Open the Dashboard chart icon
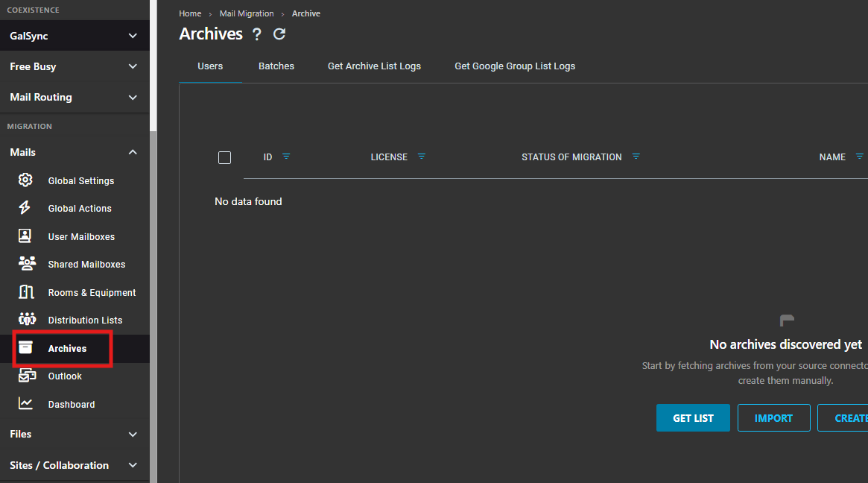The height and width of the screenshot is (483, 868). 25,403
